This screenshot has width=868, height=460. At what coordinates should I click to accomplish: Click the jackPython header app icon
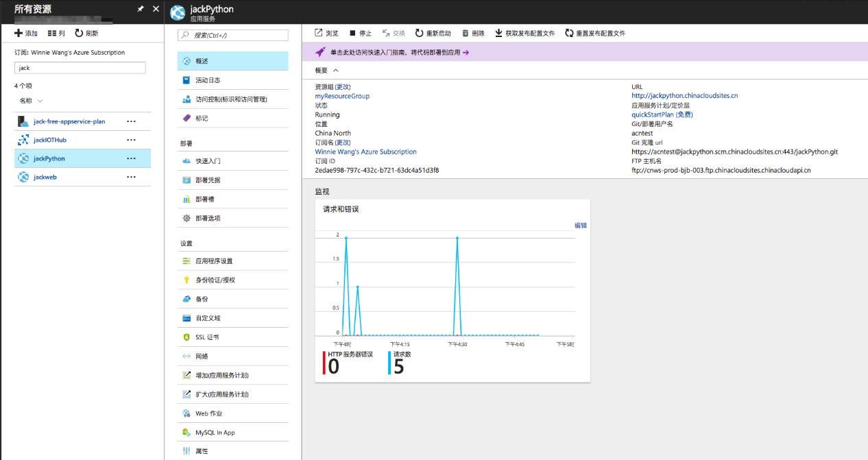178,12
